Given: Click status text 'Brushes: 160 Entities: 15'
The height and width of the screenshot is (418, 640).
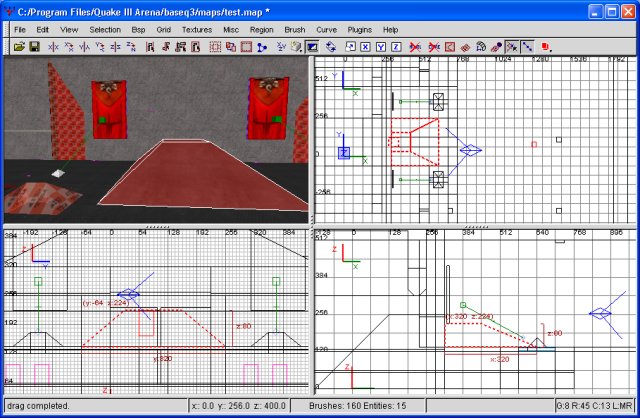Looking at the screenshot, I should (x=358, y=406).
